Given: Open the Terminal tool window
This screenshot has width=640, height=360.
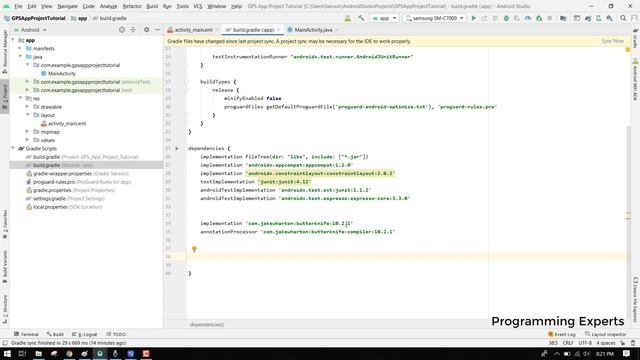Looking at the screenshot, I should click(26, 334).
